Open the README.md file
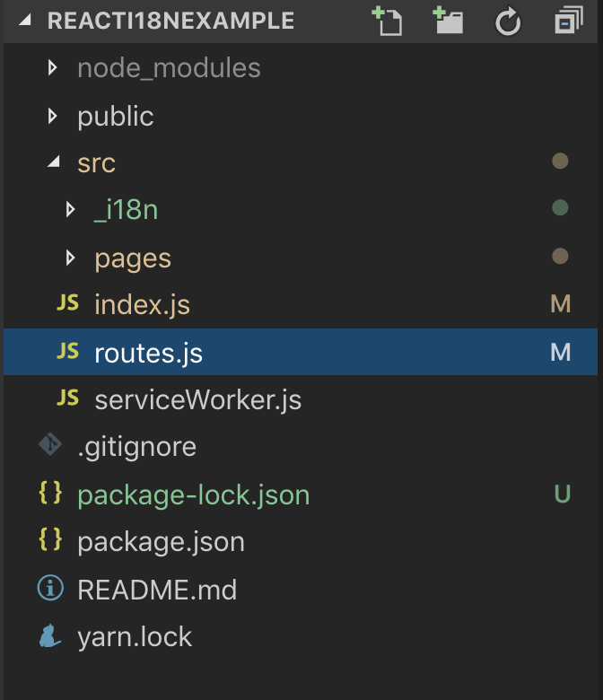Viewport: 603px width, 700px height. 157,590
